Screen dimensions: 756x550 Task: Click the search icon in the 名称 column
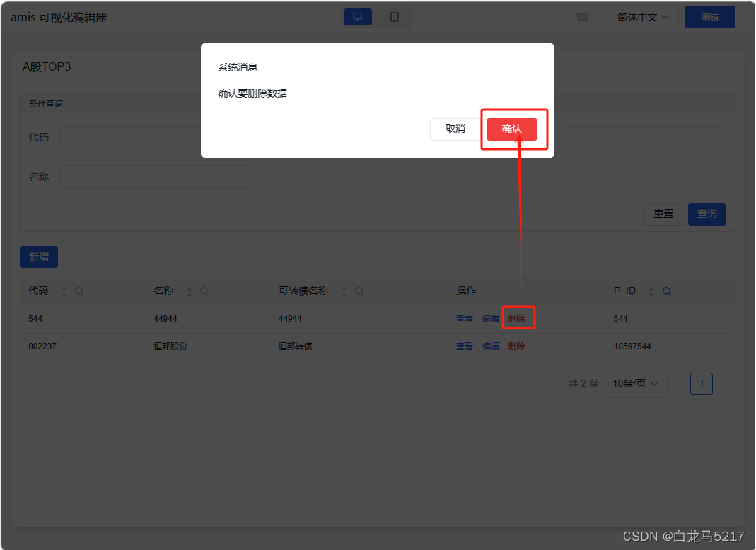pos(204,291)
